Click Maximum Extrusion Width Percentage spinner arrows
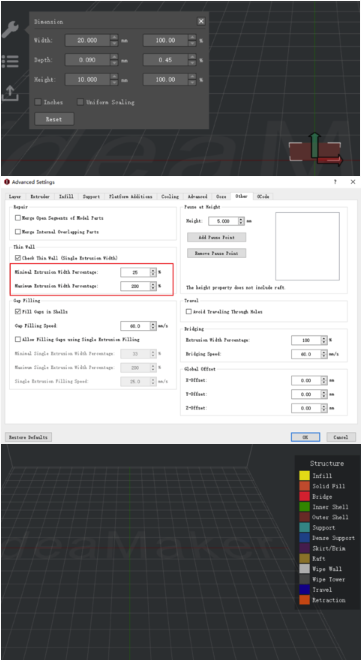 [x=153, y=286]
